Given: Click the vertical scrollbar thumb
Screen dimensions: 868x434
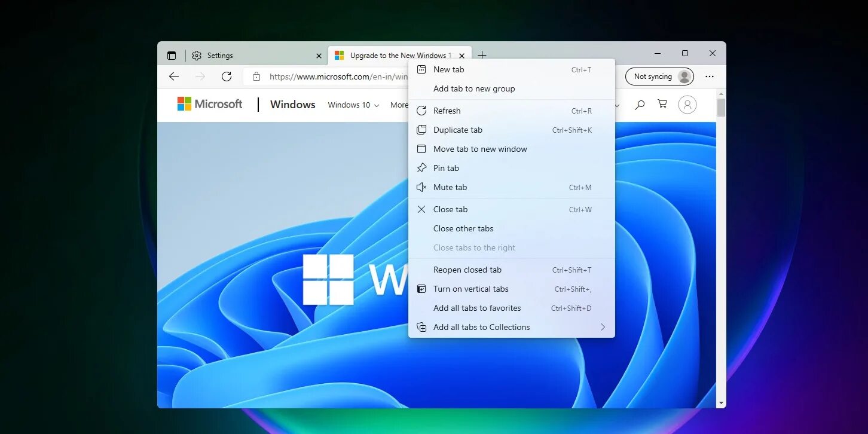Looking at the screenshot, I should point(721,108).
